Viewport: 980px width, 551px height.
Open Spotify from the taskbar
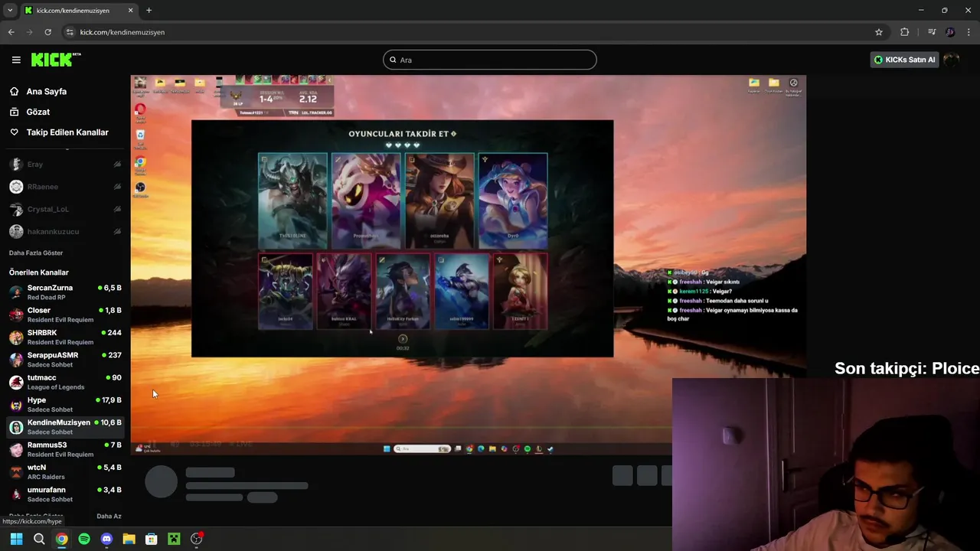[x=84, y=539]
